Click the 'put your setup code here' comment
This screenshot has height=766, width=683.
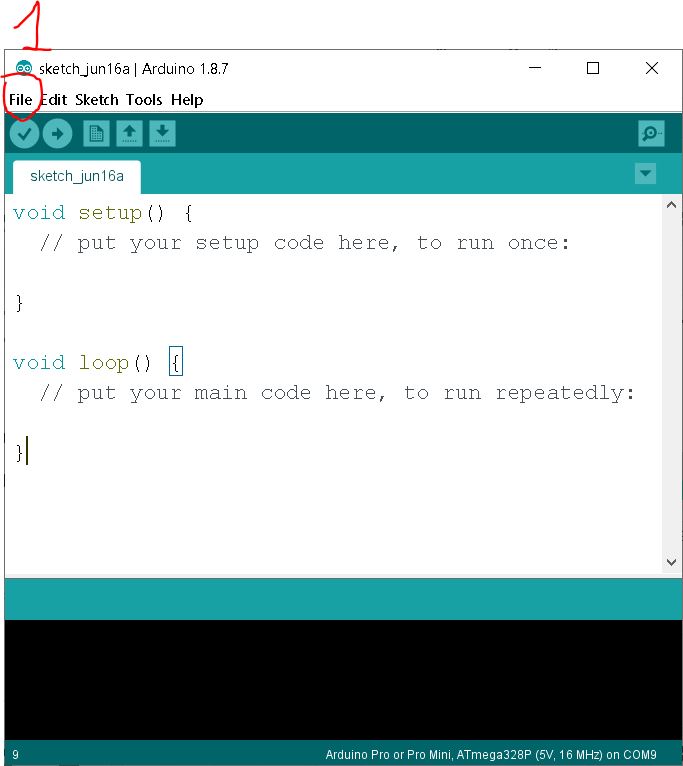click(305, 243)
